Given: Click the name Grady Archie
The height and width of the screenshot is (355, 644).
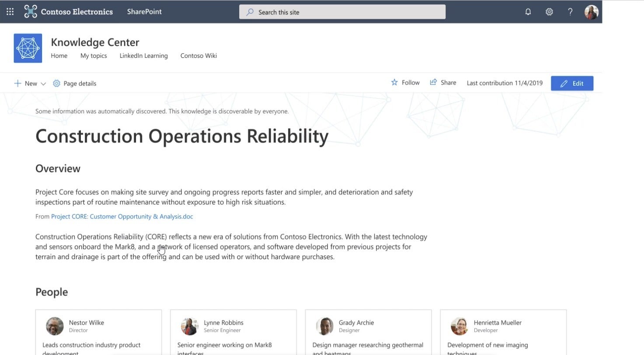Looking at the screenshot, I should tap(356, 323).
